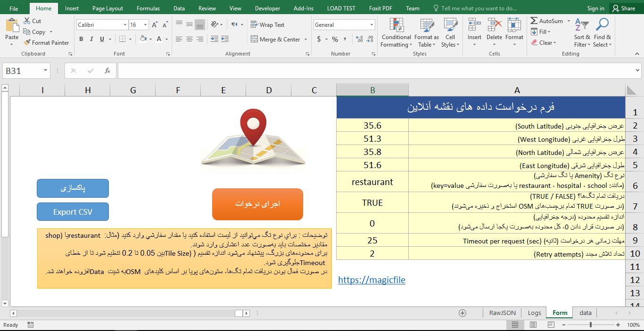Apply AutoSum to selection

click(x=548, y=21)
